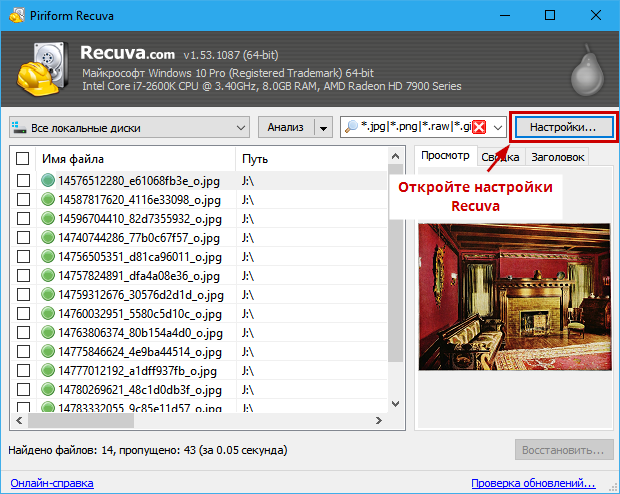Click green status dot for 14587817620_4116e33098_o.jpg
Viewport: 620px width, 494px height.
[48, 199]
